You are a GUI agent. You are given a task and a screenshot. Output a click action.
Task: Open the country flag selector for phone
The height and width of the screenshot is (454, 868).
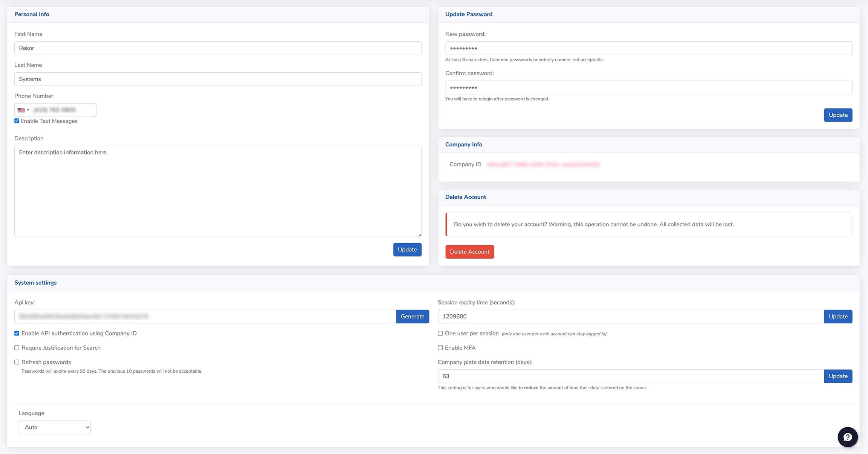23,110
